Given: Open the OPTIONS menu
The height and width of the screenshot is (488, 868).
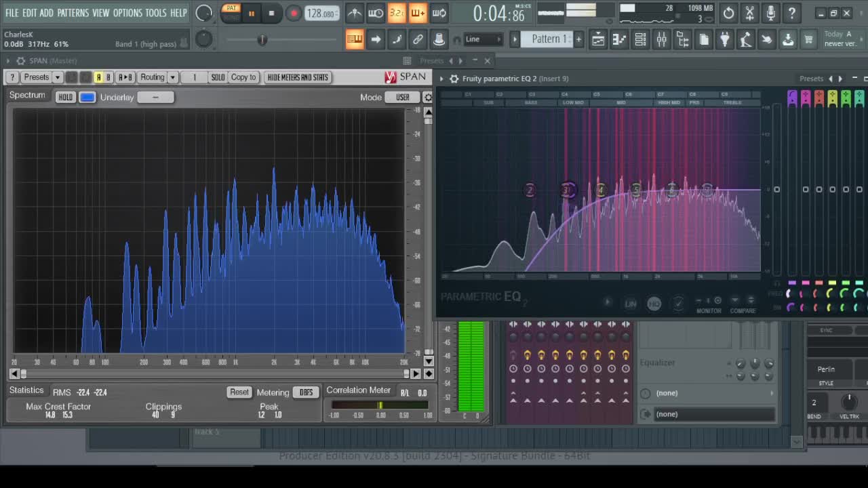Looking at the screenshot, I should [127, 13].
